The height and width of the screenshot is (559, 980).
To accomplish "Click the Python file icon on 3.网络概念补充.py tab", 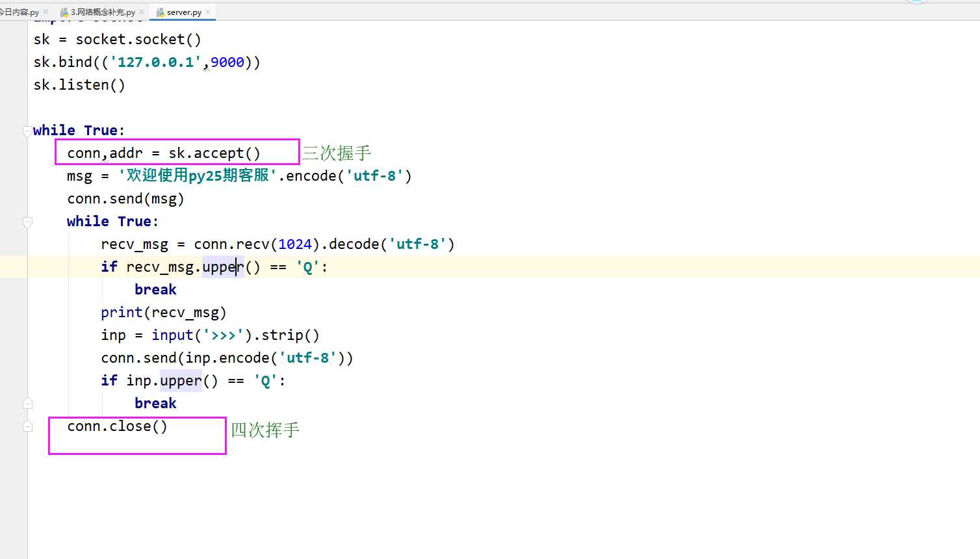I will pos(64,12).
